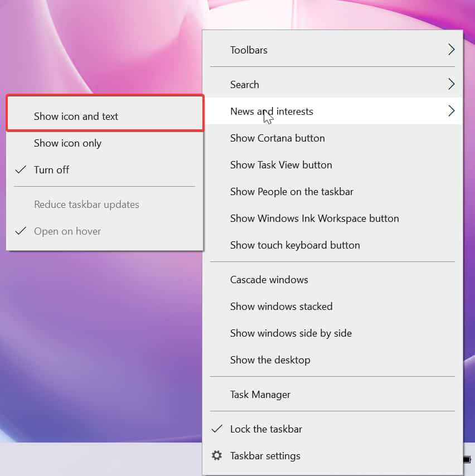
Task: Select Show icon and text
Action: [105, 116]
